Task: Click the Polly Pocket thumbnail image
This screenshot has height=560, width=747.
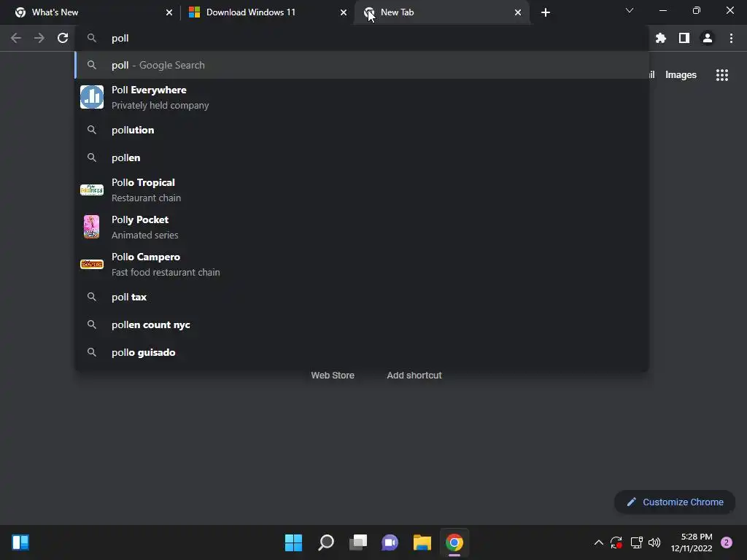Action: click(x=91, y=227)
